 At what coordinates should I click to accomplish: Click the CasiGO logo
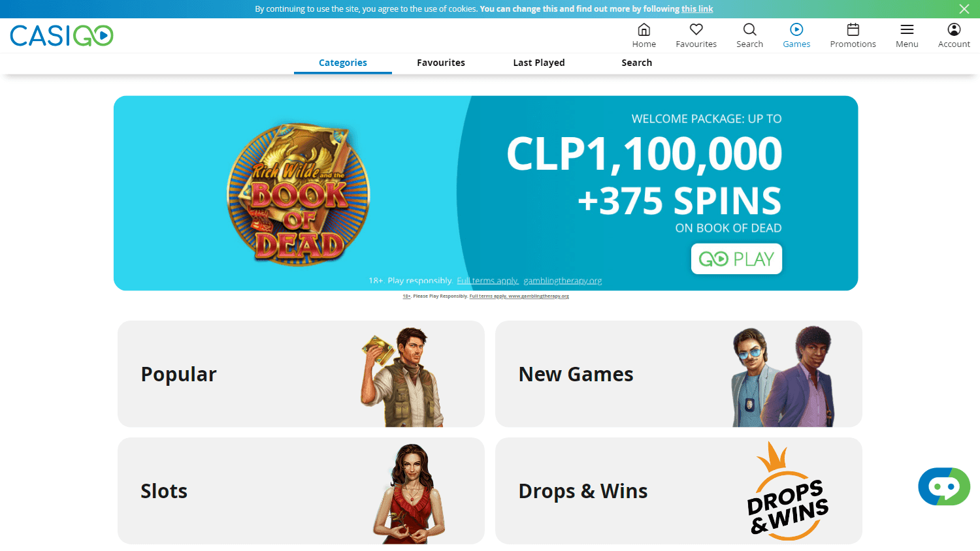click(x=61, y=35)
